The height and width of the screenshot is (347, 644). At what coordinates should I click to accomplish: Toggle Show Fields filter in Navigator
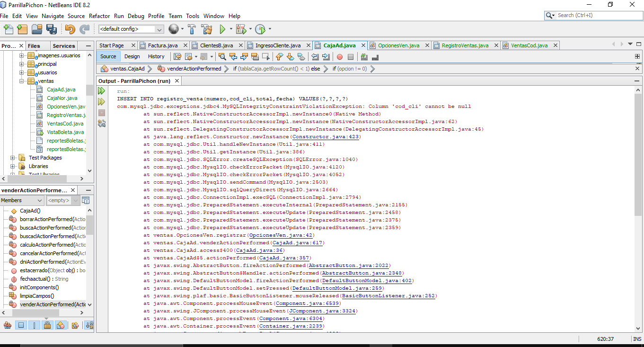(x=21, y=325)
